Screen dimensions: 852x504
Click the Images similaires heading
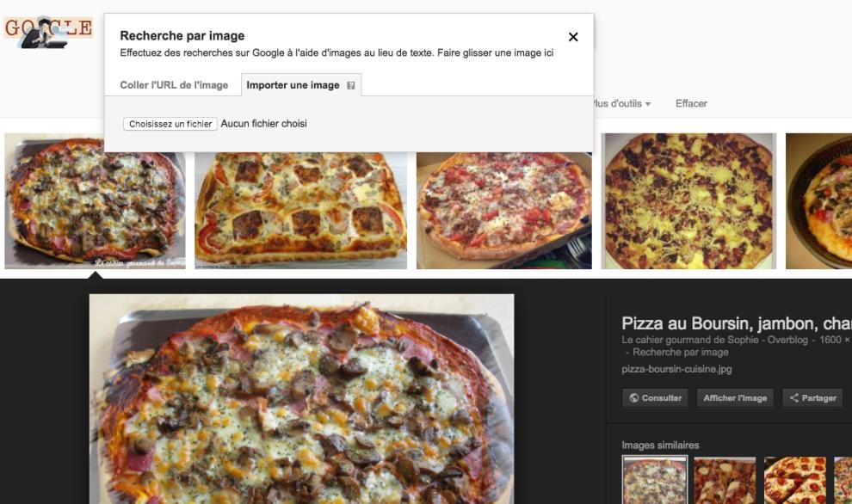tap(660, 446)
